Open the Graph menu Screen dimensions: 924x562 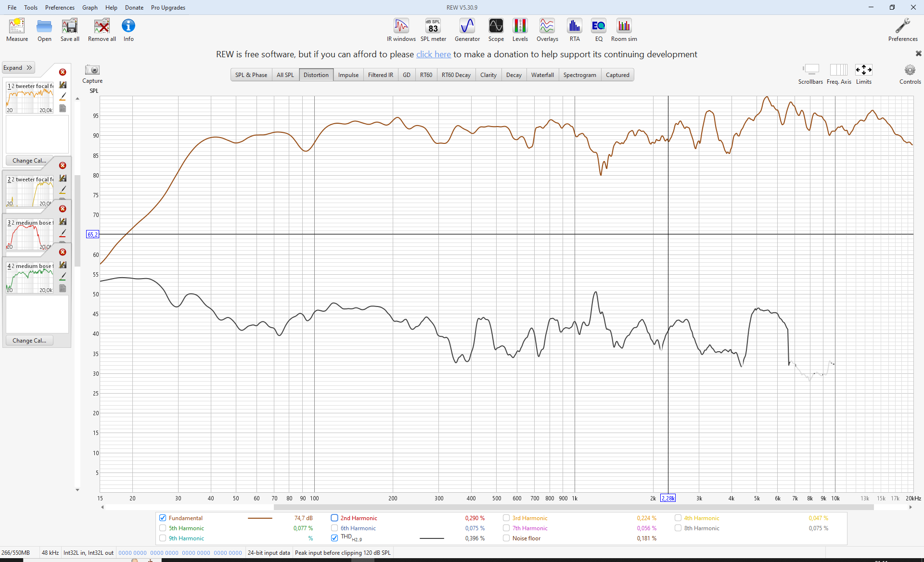(90, 7)
